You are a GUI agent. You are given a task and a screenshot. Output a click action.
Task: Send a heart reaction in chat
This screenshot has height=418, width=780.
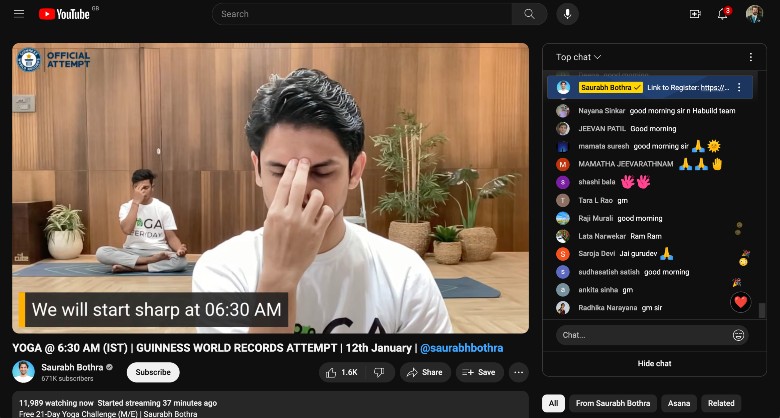[740, 301]
